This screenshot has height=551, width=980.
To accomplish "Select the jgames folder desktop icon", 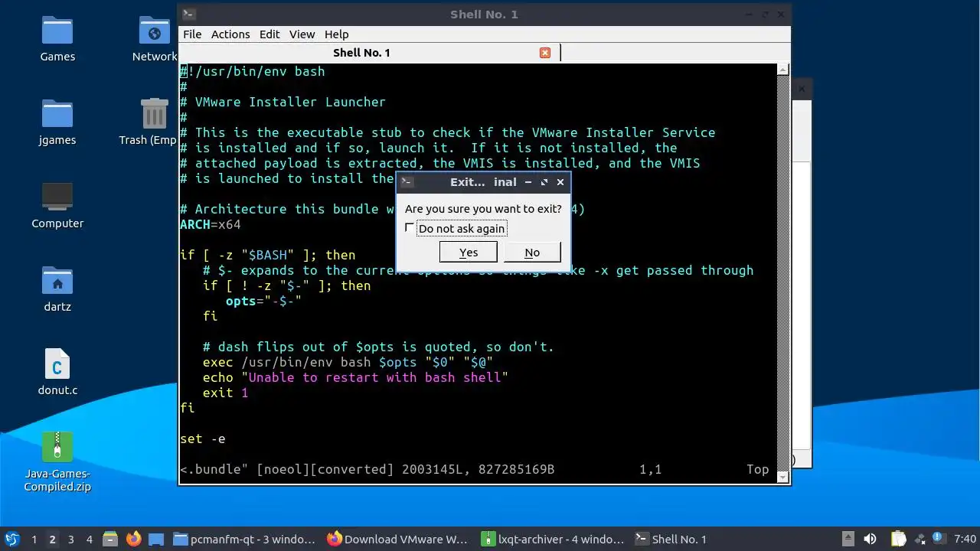I will click(57, 122).
